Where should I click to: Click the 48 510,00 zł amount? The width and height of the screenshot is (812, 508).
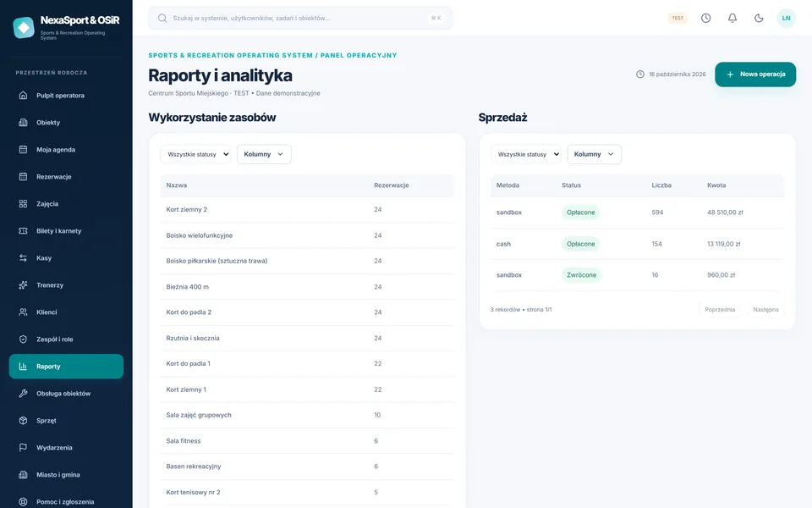coord(725,213)
